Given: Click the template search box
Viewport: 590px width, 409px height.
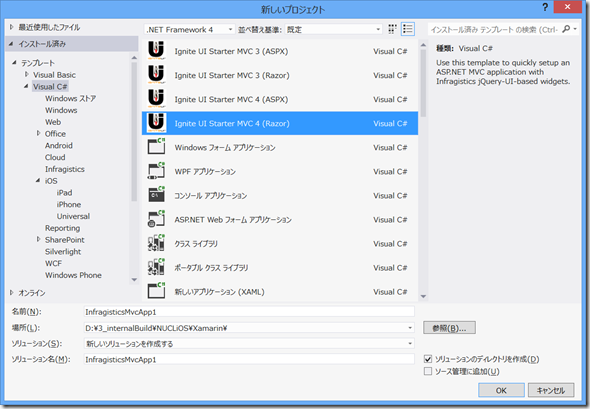Looking at the screenshot, I should [494, 29].
